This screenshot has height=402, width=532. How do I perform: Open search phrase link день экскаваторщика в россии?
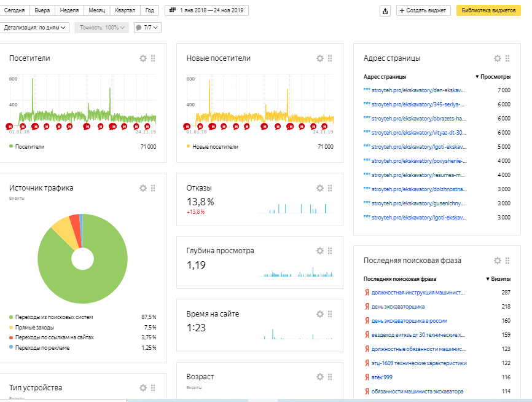click(409, 321)
